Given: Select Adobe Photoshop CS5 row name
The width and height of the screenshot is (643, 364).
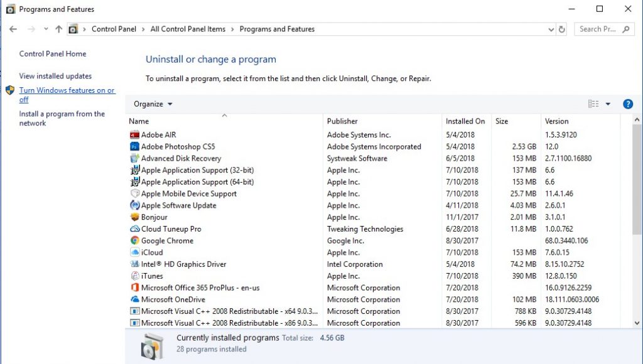Looking at the screenshot, I should click(x=178, y=146).
